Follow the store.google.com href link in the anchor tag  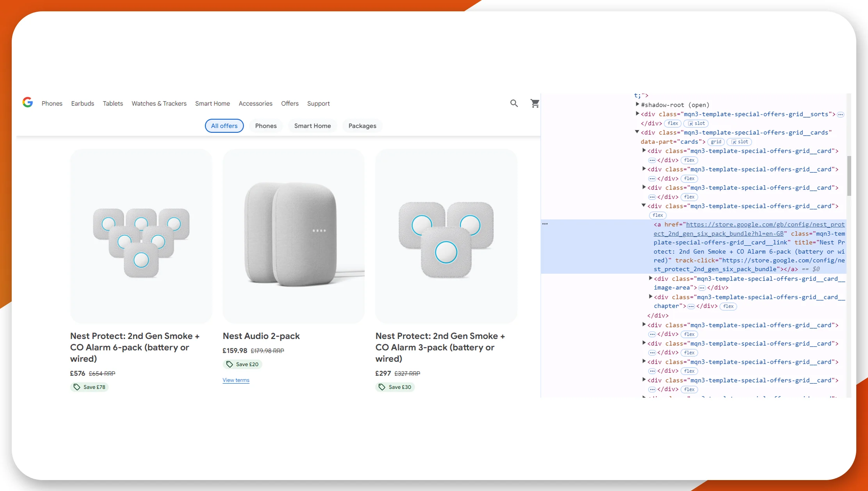pyautogui.click(x=749, y=229)
